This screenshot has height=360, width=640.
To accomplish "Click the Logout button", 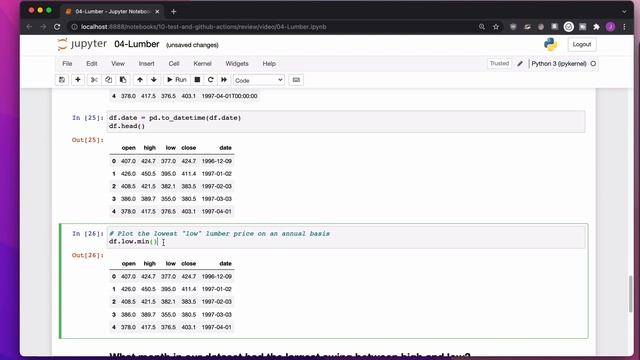I will pos(582,44).
